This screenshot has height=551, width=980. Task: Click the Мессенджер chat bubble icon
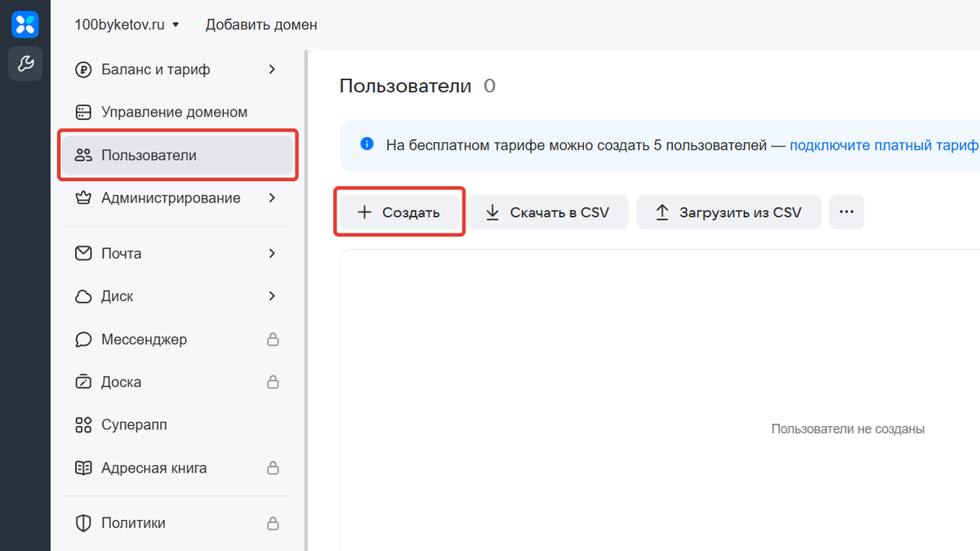82,339
